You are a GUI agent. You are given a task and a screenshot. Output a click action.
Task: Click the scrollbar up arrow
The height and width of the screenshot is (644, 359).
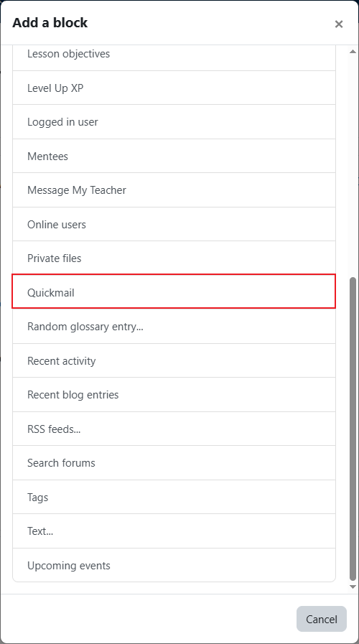point(353,52)
